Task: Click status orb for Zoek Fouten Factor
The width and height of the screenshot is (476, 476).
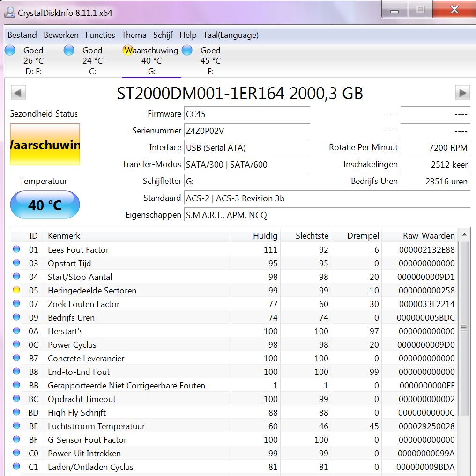Action: click(16, 304)
